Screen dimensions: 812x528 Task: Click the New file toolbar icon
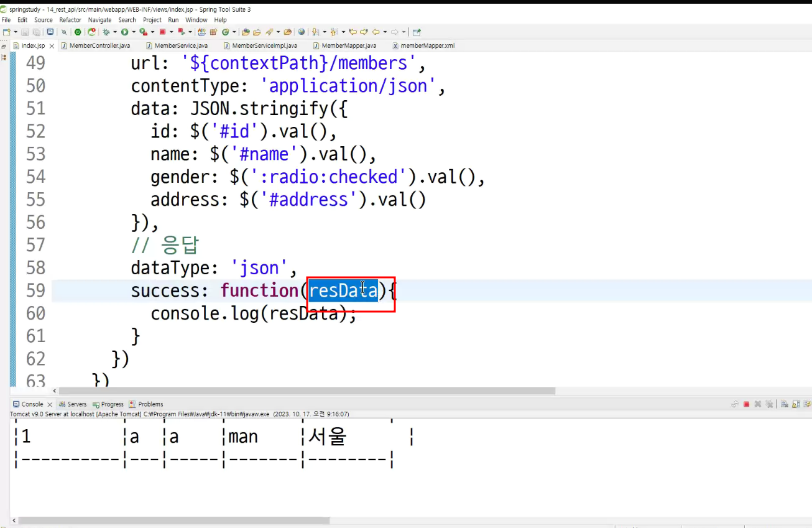pos(6,32)
